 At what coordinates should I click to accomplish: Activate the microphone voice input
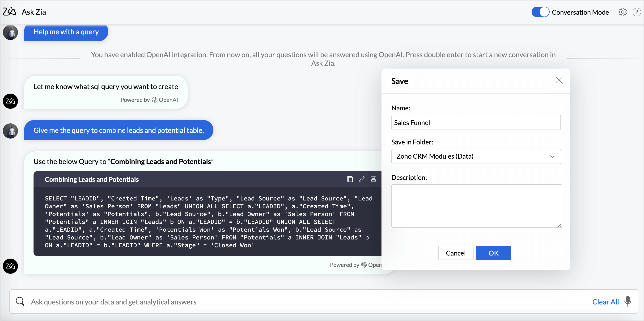point(627,301)
